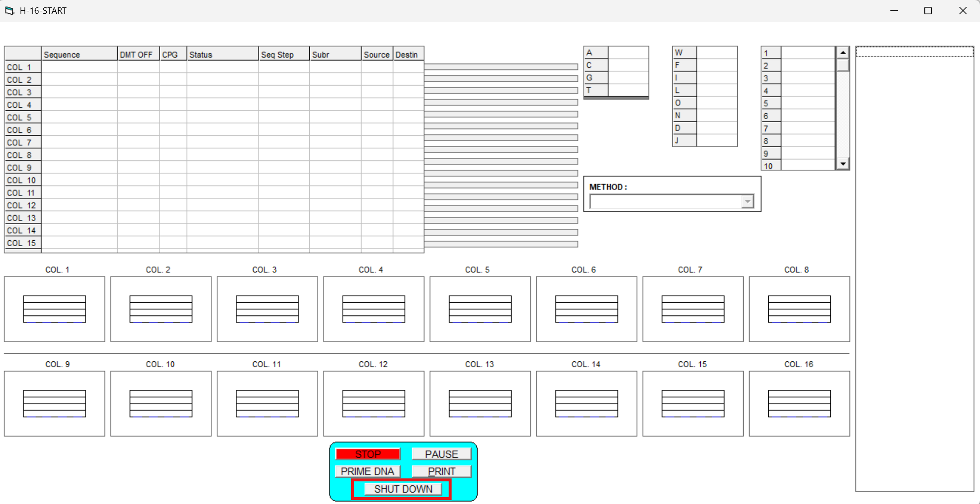Viewport: 980px width, 504px height.
Task: Select row header COL 2 in table
Action: 23,80
